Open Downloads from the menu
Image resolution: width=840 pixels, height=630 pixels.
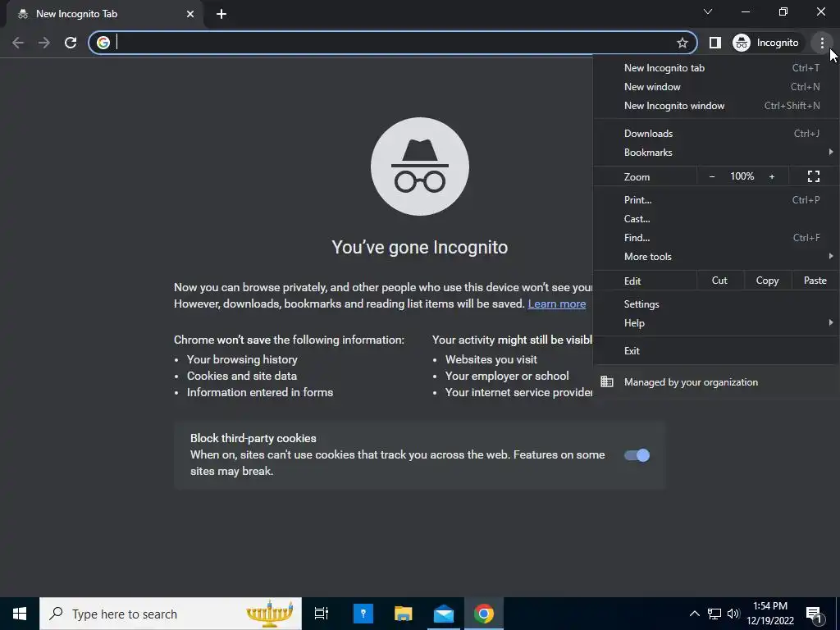tap(716, 134)
